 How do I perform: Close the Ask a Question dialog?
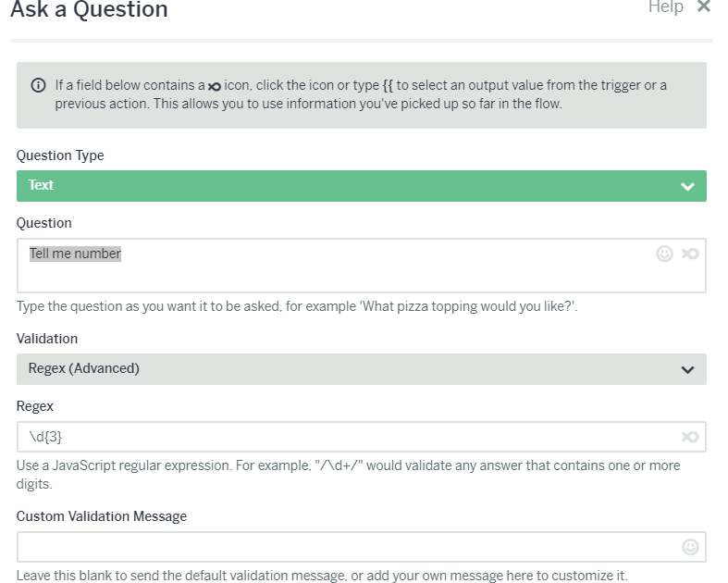coord(704,6)
